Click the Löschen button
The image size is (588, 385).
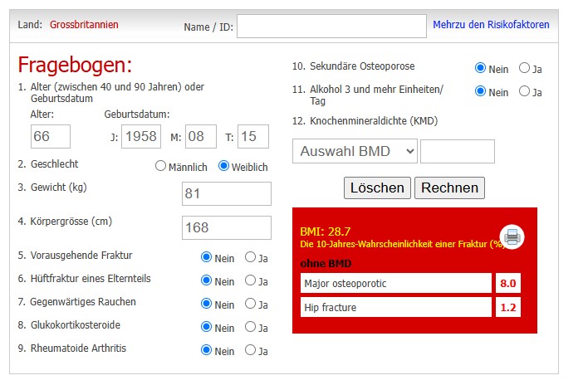[x=377, y=188]
